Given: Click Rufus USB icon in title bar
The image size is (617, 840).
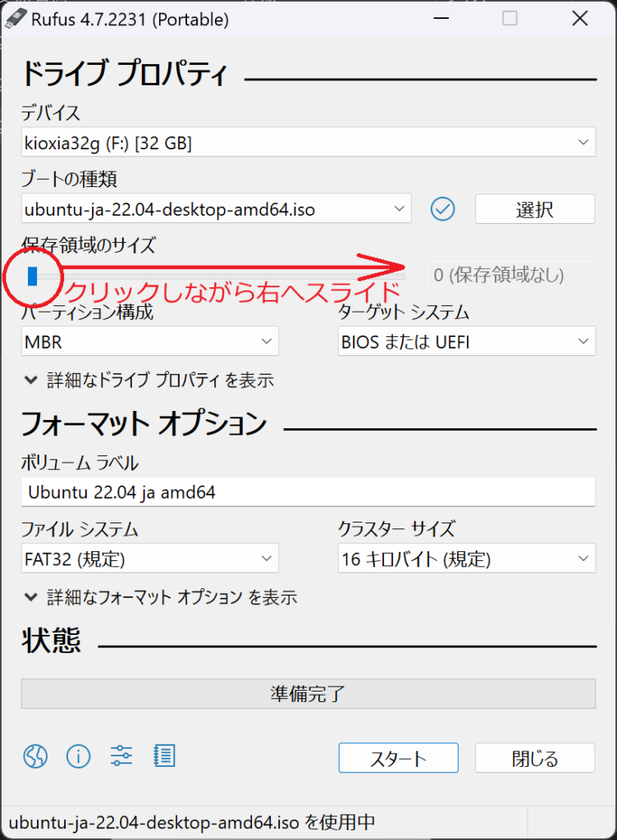Looking at the screenshot, I should [15, 19].
